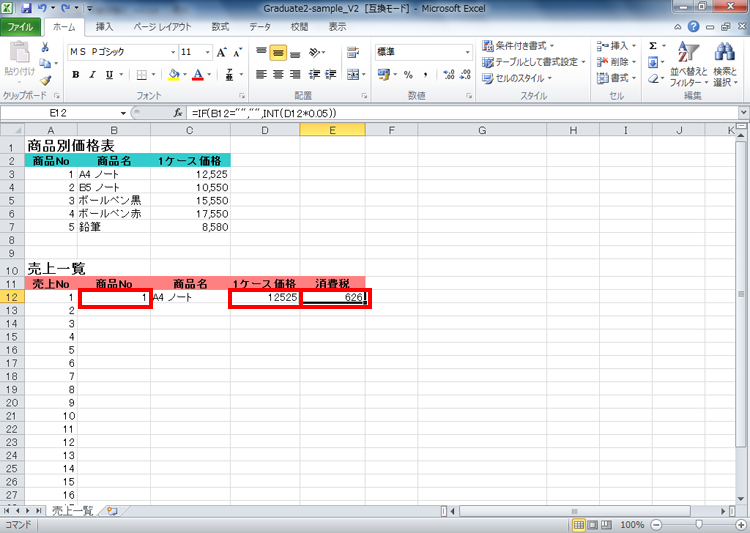Toggle align text right

point(296,75)
